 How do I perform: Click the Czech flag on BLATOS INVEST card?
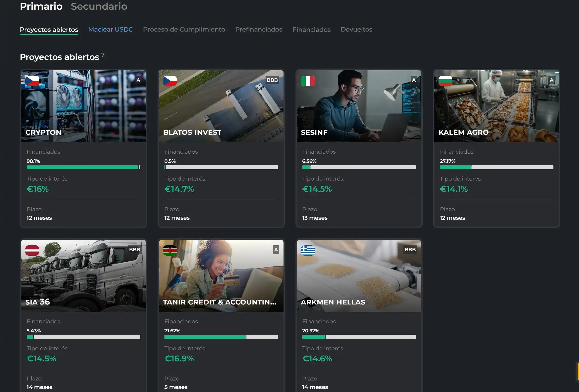[x=170, y=81]
